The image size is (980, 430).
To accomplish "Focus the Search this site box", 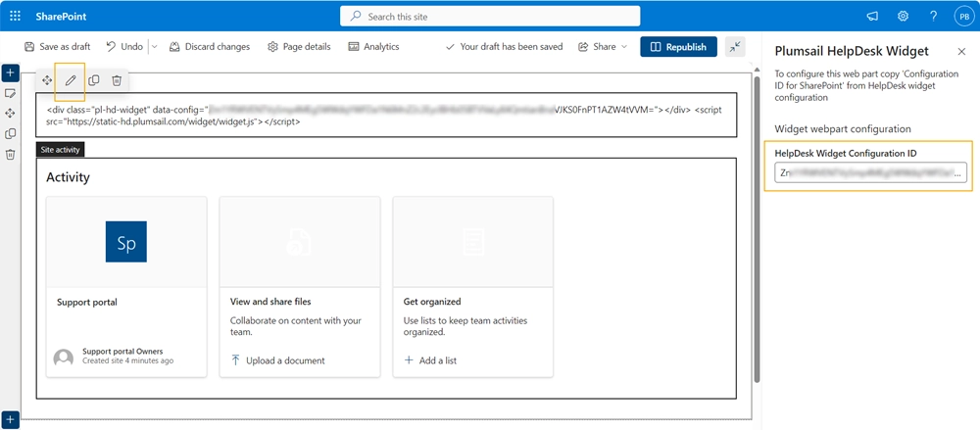I will 490,17.
